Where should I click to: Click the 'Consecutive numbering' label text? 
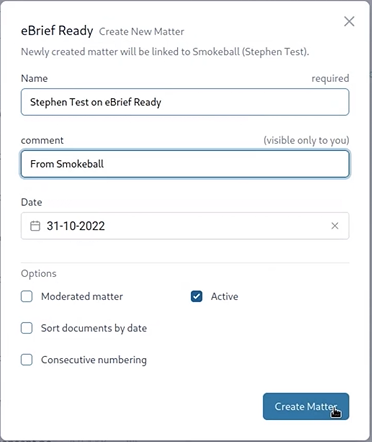pyautogui.click(x=94, y=360)
